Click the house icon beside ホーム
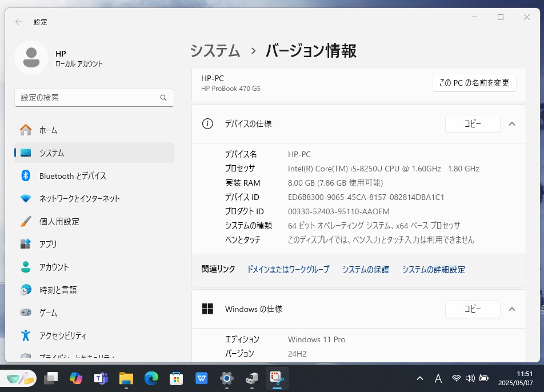This screenshot has width=544, height=392. 26,130
